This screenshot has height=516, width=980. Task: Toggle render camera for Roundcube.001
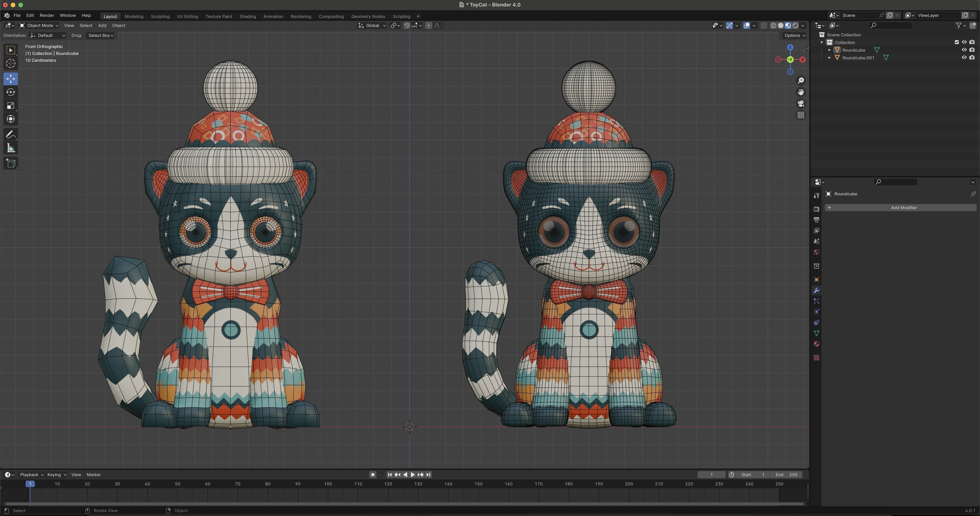click(x=972, y=57)
